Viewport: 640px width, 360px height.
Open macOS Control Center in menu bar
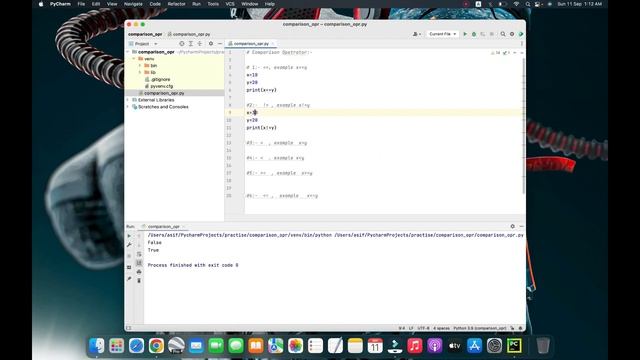pyautogui.click(x=538, y=4)
